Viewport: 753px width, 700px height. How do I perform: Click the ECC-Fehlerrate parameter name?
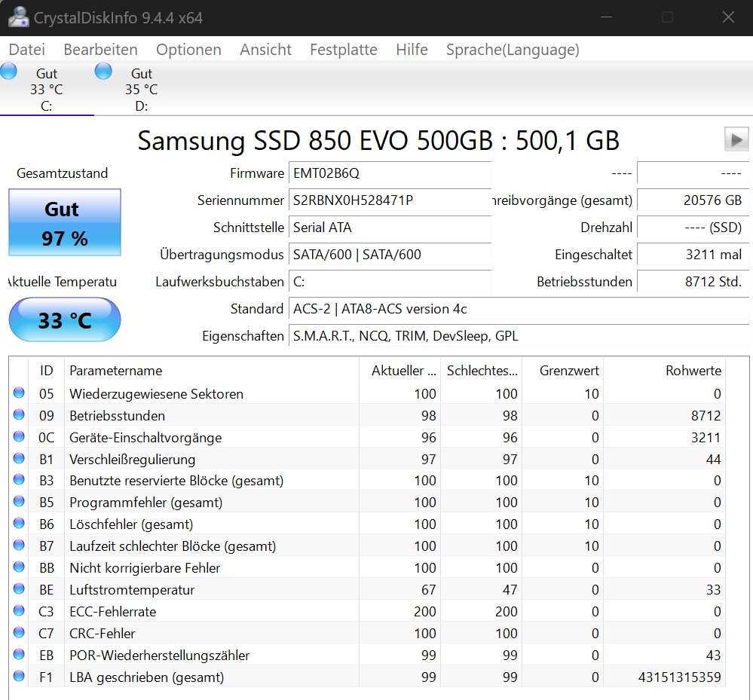pyautogui.click(x=113, y=612)
